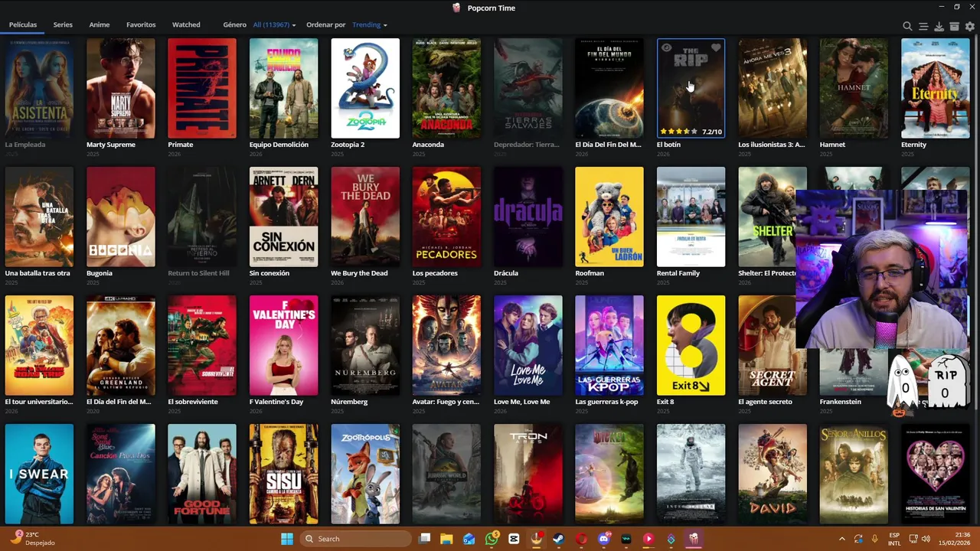
Task: Open the Primate movie poster
Action: point(202,88)
